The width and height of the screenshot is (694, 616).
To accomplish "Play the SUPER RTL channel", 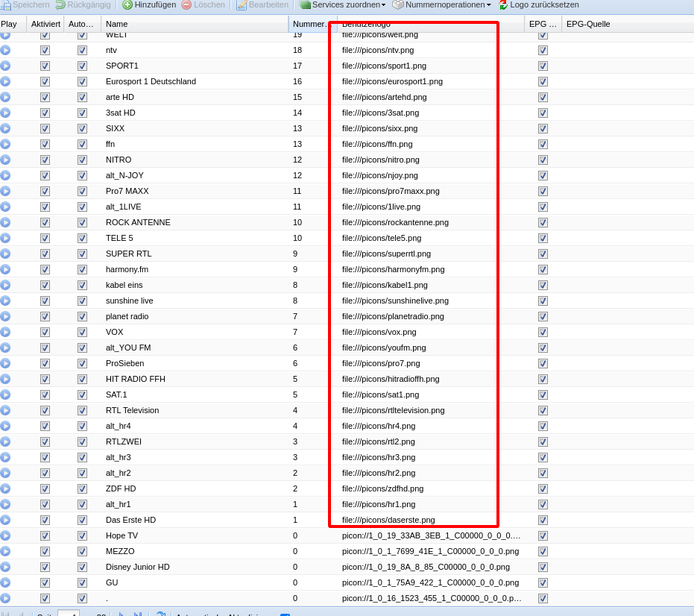I will [5, 254].
